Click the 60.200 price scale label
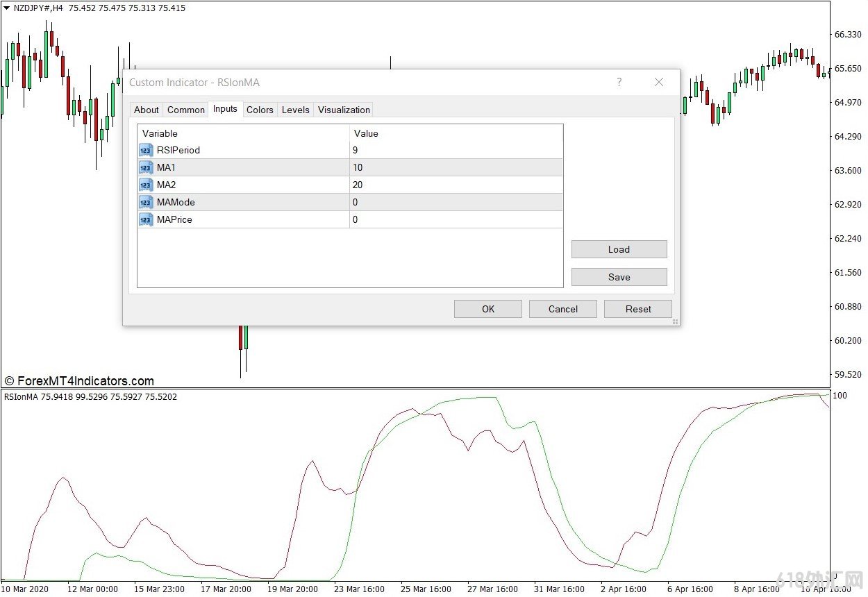Image resolution: width=868 pixels, height=597 pixels. click(x=847, y=340)
